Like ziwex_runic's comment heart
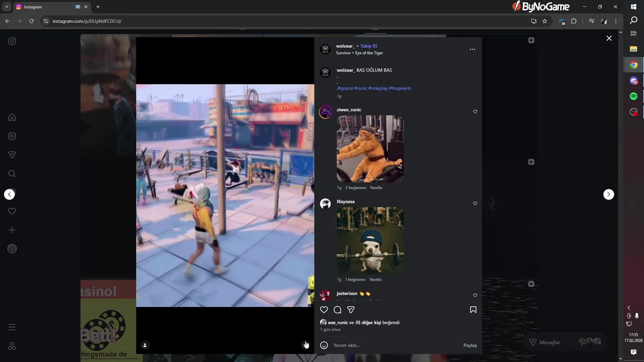644x362 pixels. (x=475, y=112)
